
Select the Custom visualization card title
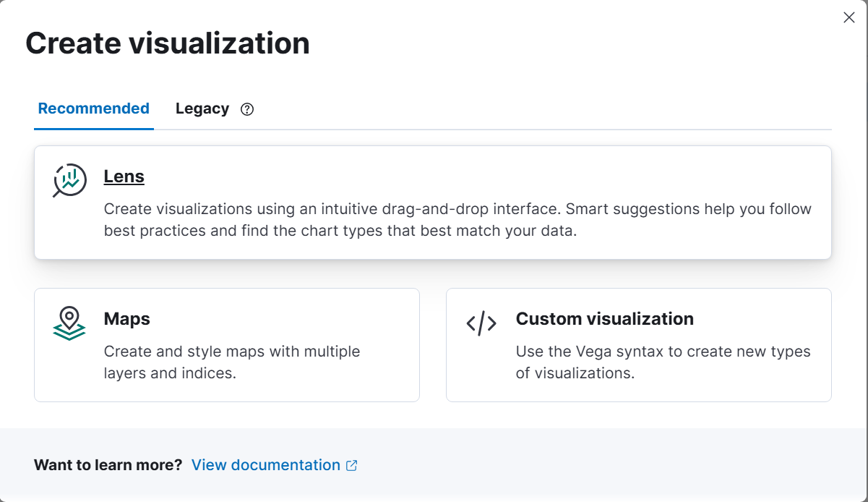[x=605, y=319]
